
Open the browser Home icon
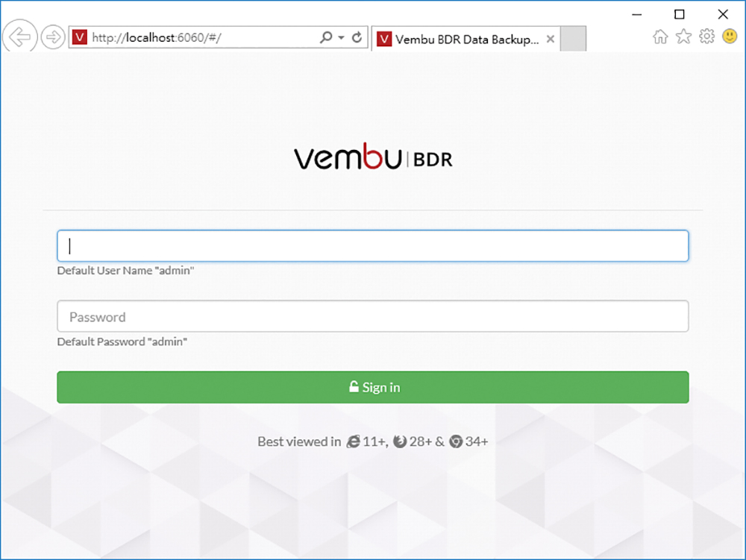(x=660, y=37)
